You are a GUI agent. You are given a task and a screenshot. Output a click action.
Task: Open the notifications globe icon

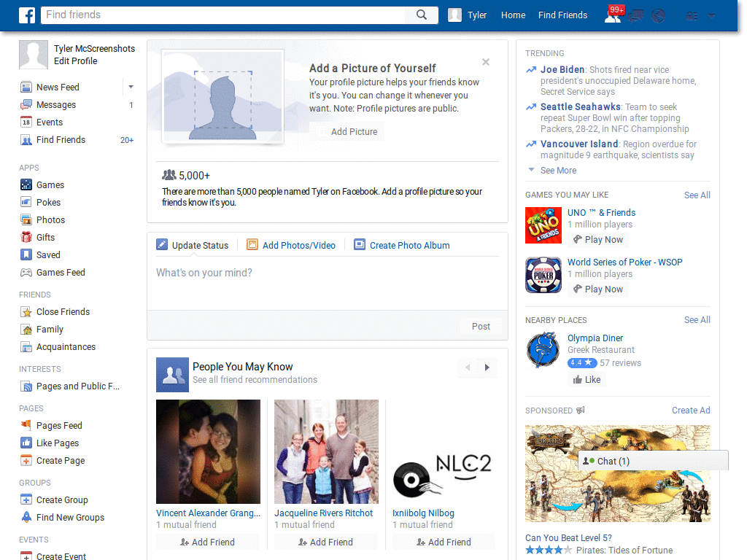659,16
